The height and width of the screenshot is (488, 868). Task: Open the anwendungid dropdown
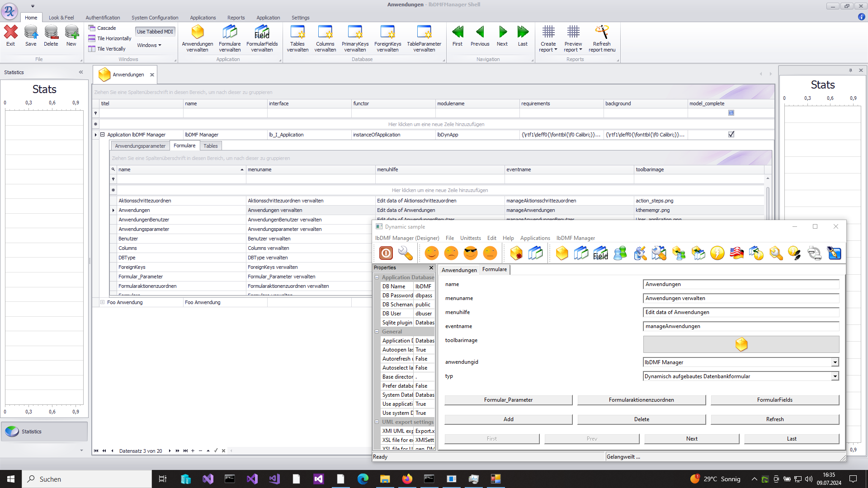pyautogui.click(x=835, y=362)
